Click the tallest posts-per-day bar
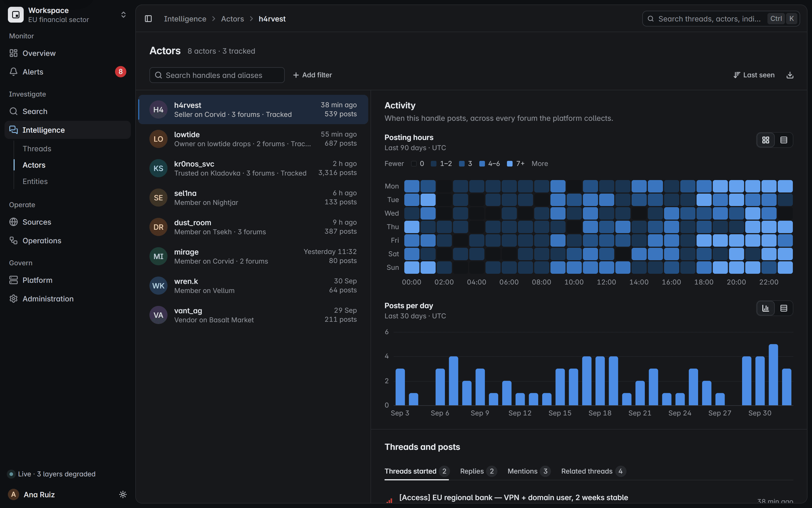Screen dimensions: 812x508 coord(773,375)
